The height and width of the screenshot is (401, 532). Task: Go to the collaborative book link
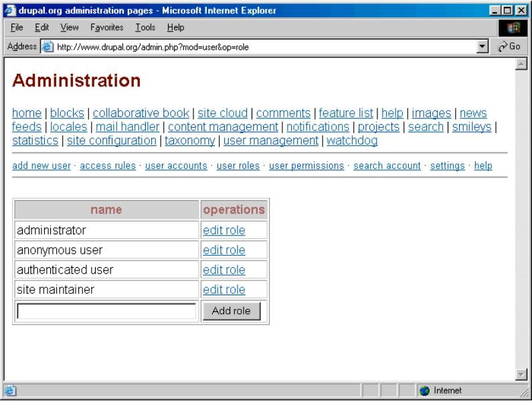(141, 113)
